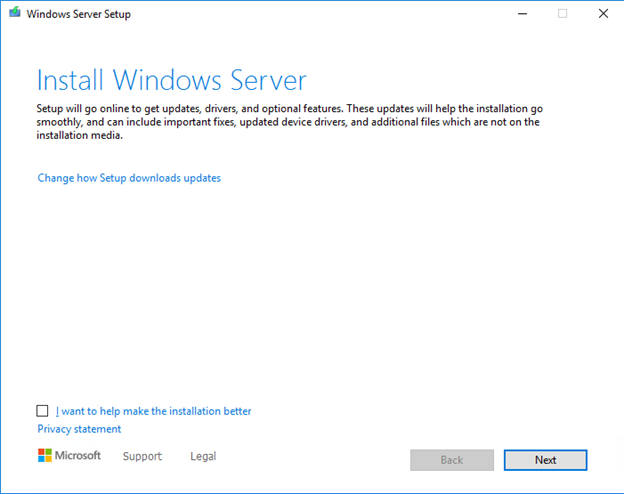Close the Windows Server Setup window
Viewport: 624px width, 494px height.
pos(603,14)
